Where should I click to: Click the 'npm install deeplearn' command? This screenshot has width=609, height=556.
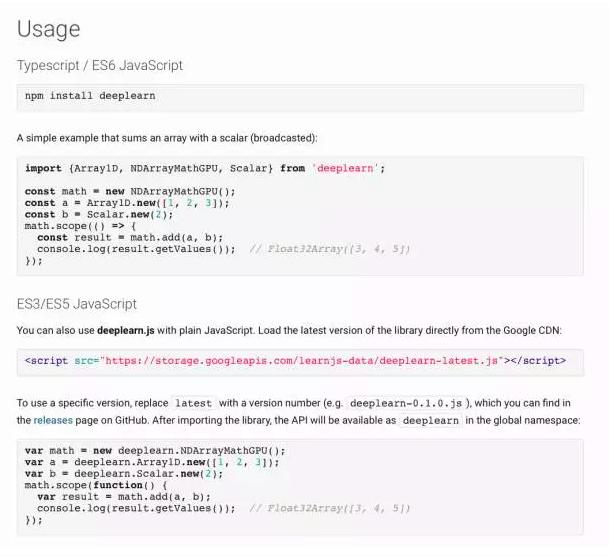pyautogui.click(x=90, y=96)
